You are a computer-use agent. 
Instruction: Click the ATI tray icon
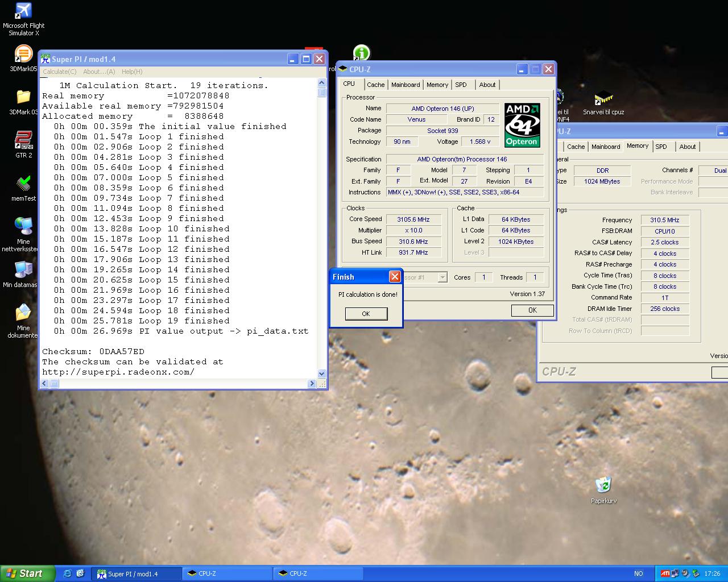click(665, 573)
